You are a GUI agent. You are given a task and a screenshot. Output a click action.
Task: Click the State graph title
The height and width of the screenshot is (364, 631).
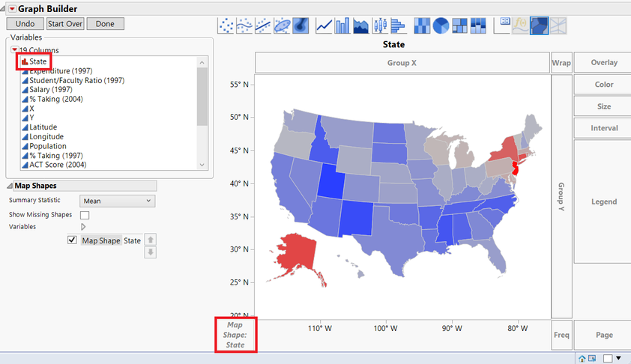tap(393, 45)
